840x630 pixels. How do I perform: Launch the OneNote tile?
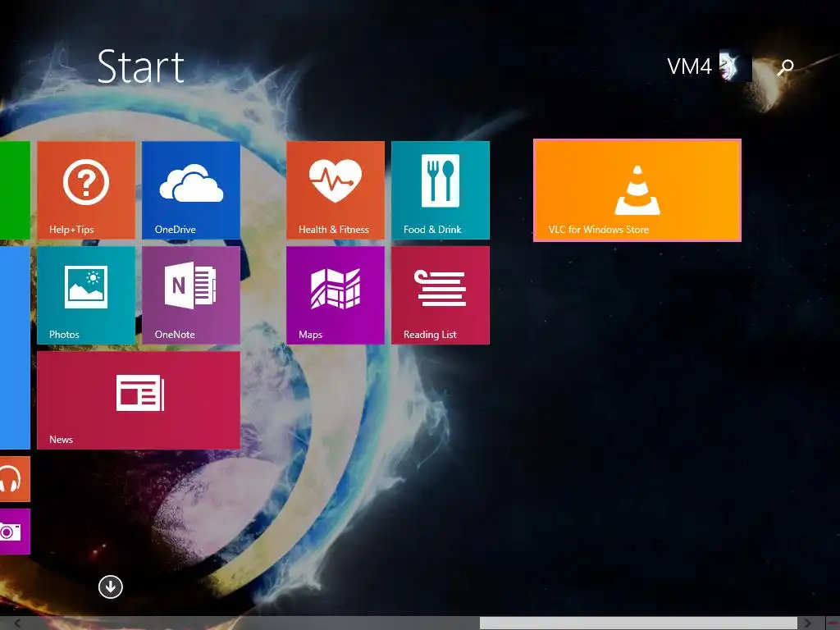tap(190, 295)
